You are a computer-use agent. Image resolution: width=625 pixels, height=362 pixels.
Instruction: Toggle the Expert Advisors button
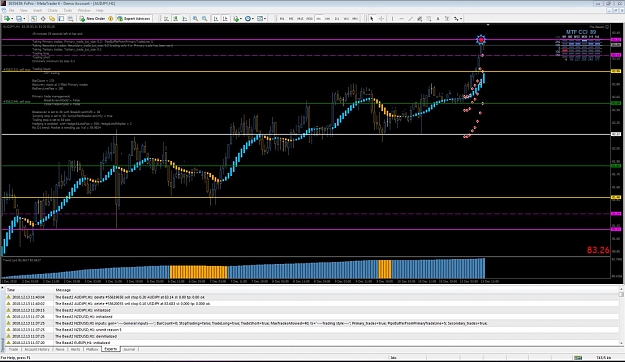[134, 18]
